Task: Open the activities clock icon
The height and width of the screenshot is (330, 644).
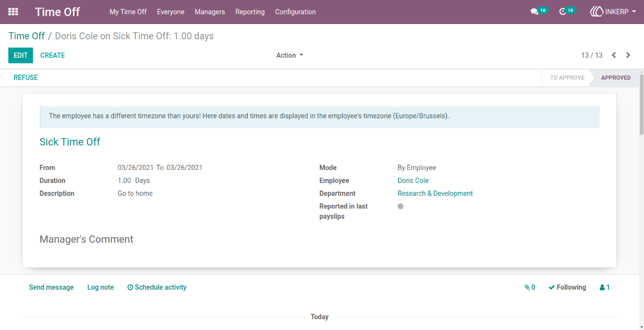Action: (562, 11)
